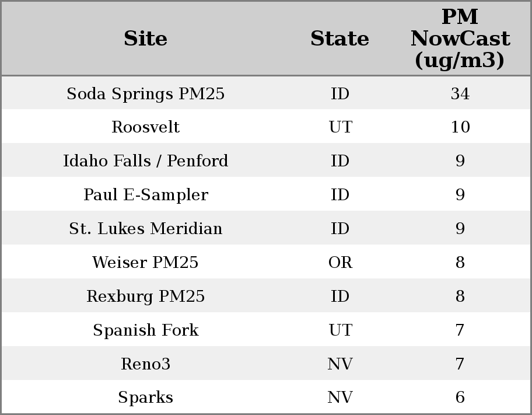Click the PM NowCast column header
The image size is (532, 415).
coord(460,39)
